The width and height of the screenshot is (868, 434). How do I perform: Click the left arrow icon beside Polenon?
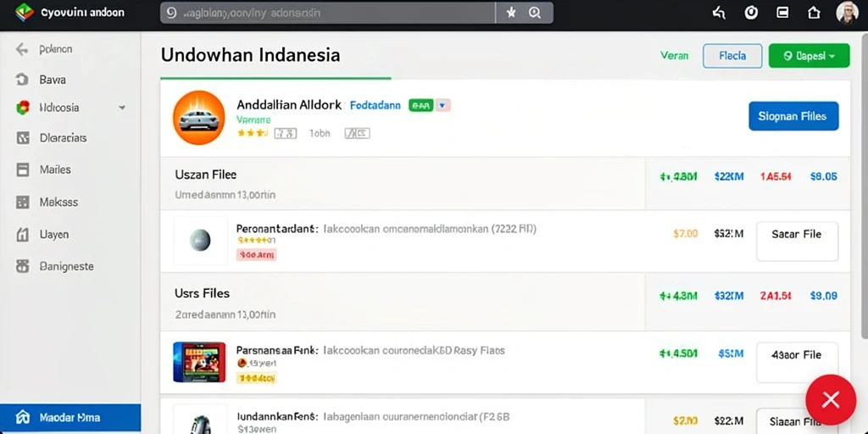coord(21,49)
